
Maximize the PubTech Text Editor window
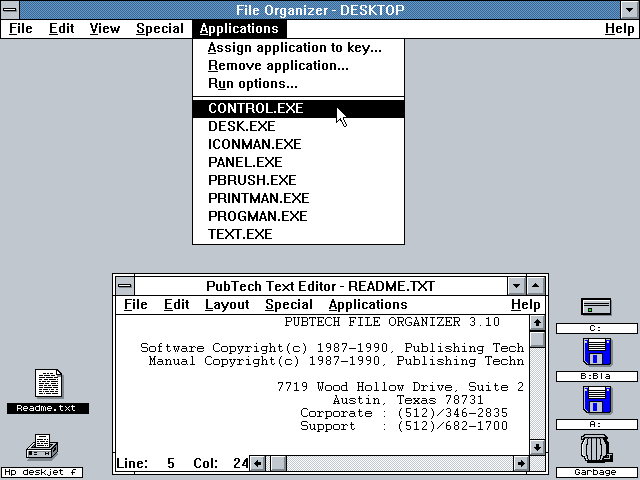536,286
